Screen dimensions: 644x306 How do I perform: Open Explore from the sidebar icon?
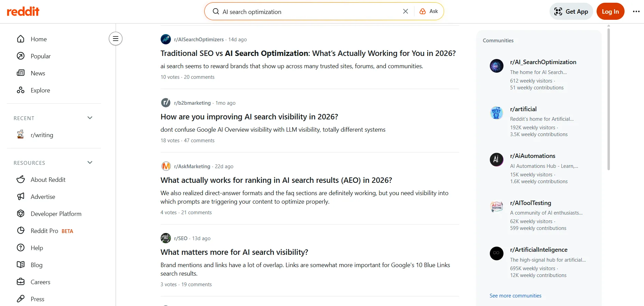tap(21, 90)
